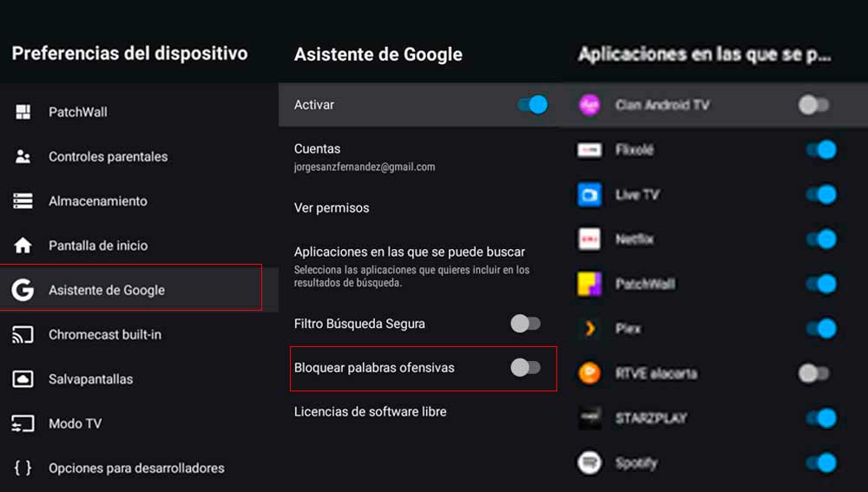Click the PatchWall grid icon in sidebar
Viewport: 868px width, 492px height.
(x=23, y=112)
